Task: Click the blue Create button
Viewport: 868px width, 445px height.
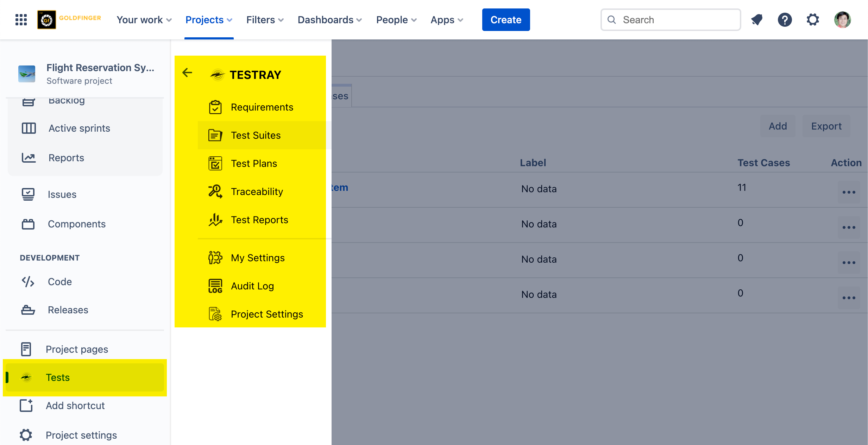Action: click(x=506, y=20)
